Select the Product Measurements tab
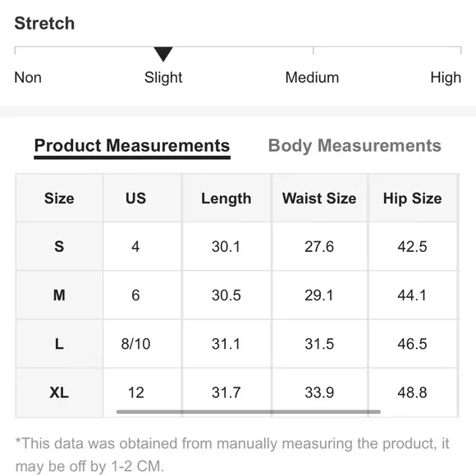The width and height of the screenshot is (476, 476). 132,146
